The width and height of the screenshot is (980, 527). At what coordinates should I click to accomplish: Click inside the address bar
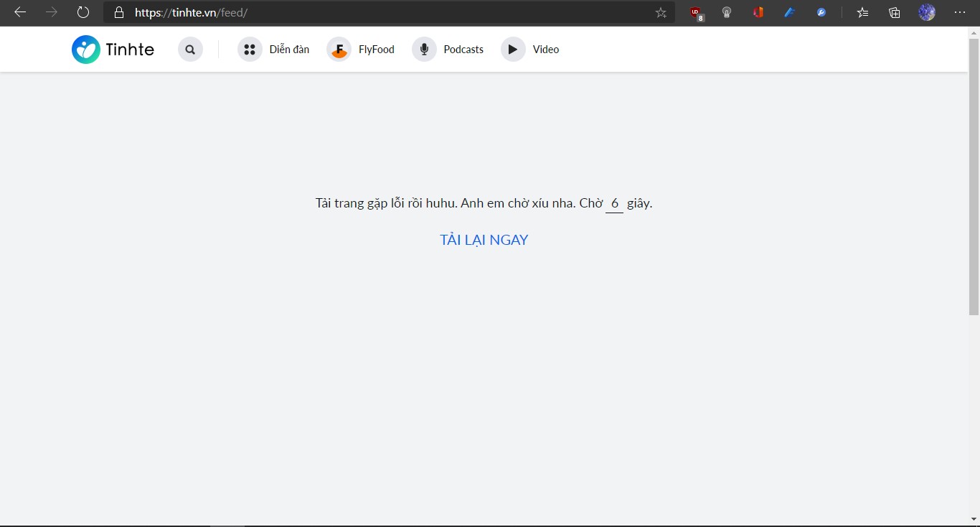click(x=359, y=12)
